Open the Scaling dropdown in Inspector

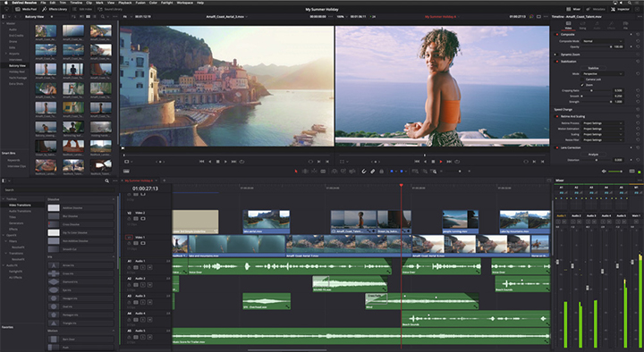point(602,134)
